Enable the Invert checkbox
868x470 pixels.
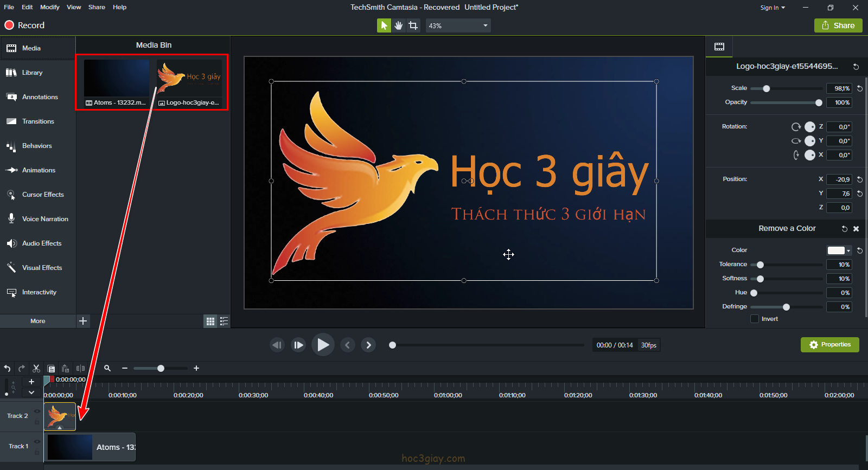pyautogui.click(x=755, y=319)
